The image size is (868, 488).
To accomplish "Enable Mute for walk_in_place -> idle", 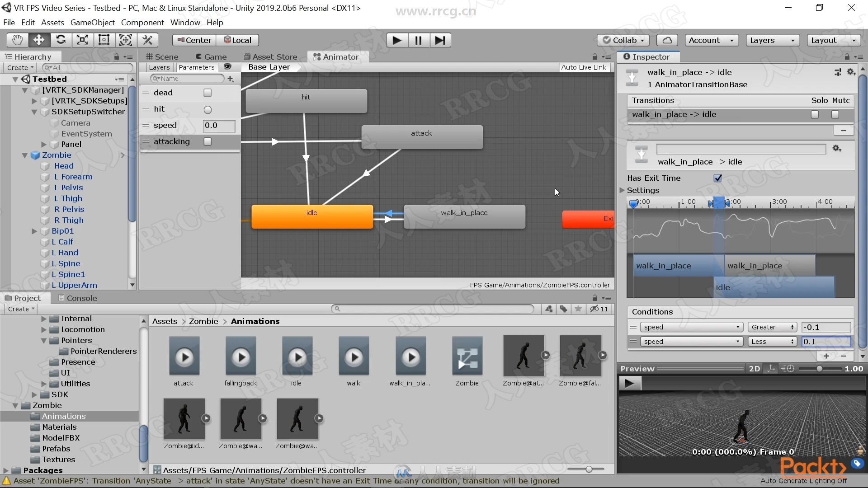I will tap(835, 115).
